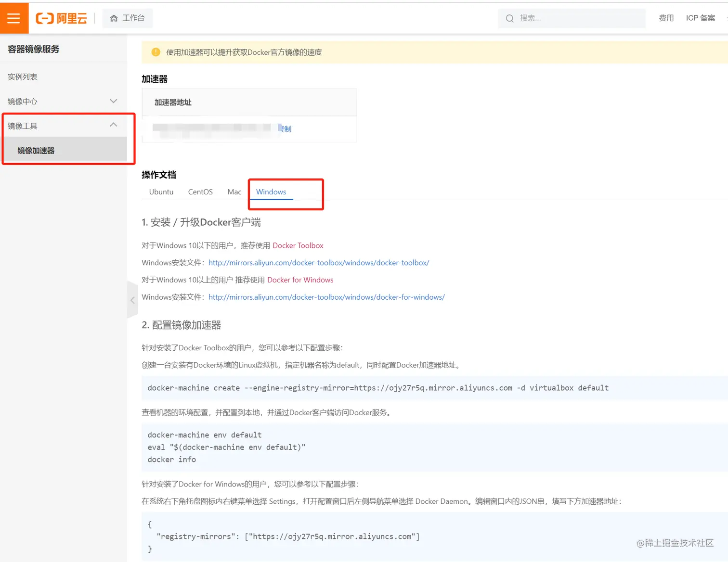This screenshot has width=728, height=562.
Task: Click the "registry-mirrors" JSON line
Action: point(288,536)
